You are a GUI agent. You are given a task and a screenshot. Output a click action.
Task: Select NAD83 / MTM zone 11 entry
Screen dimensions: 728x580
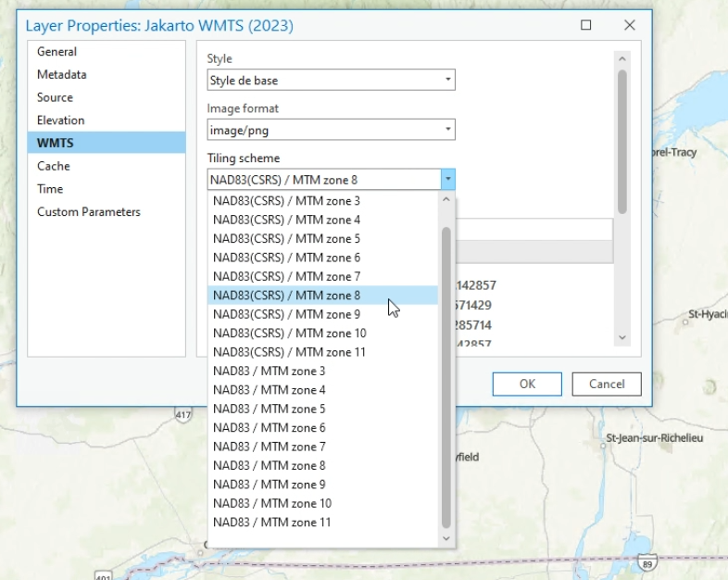pyautogui.click(x=272, y=523)
